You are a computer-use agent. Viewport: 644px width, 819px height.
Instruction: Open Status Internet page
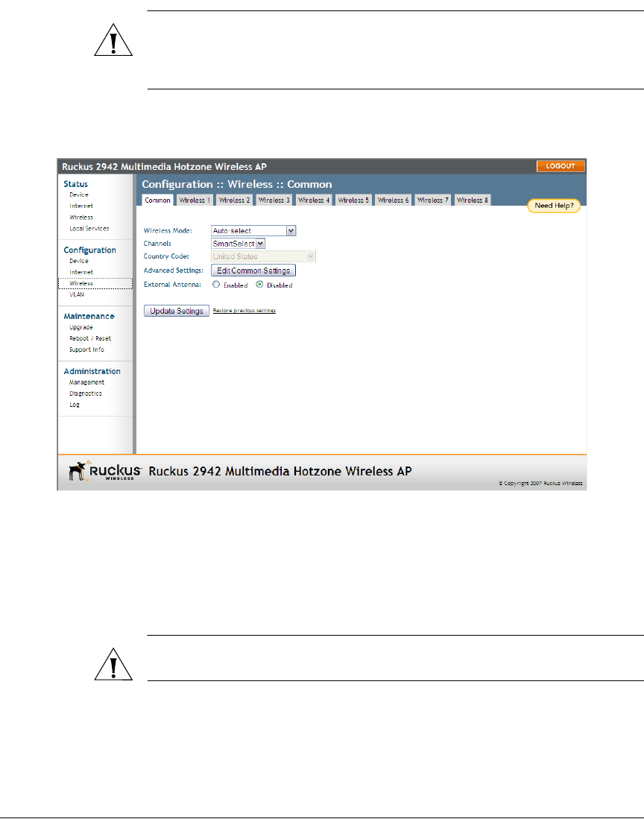click(x=81, y=206)
